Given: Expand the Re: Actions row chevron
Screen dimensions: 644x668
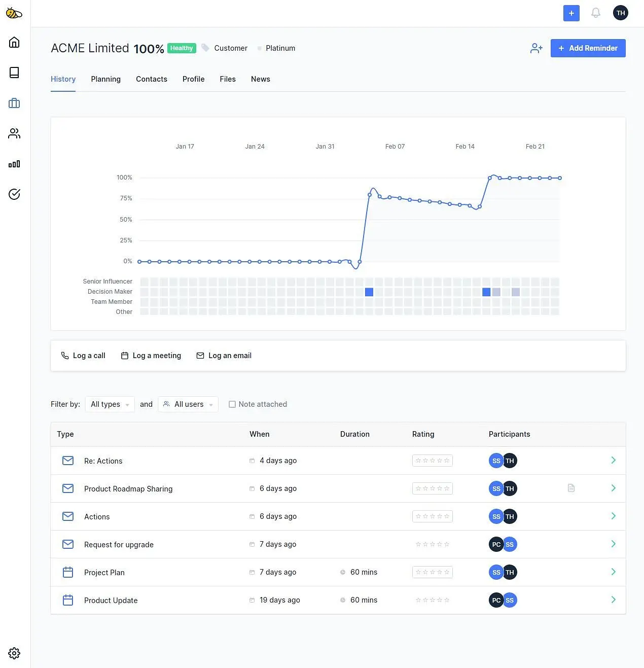Looking at the screenshot, I should pyautogui.click(x=613, y=460).
